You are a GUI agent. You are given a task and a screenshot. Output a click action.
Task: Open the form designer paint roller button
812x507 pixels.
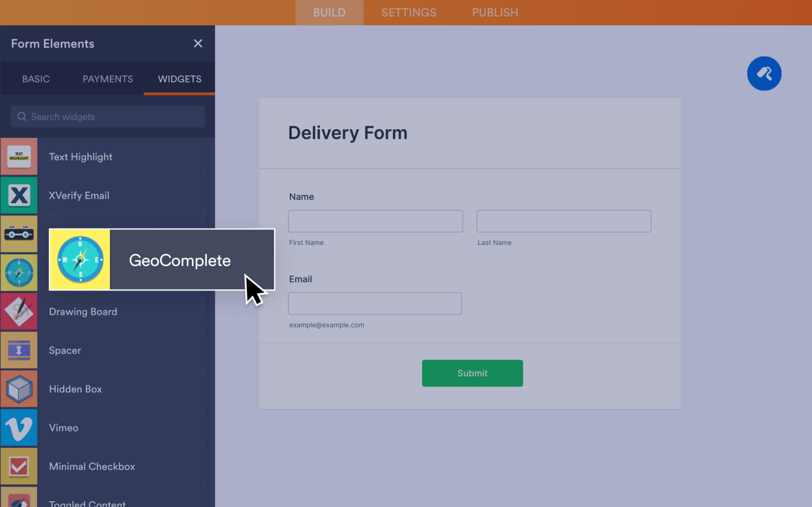[x=764, y=73]
